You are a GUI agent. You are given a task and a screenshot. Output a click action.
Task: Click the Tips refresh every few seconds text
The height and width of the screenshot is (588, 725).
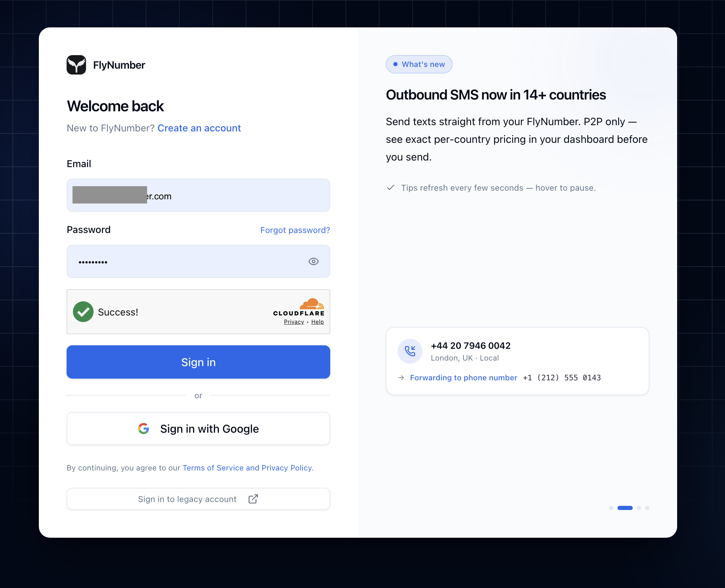tap(498, 188)
